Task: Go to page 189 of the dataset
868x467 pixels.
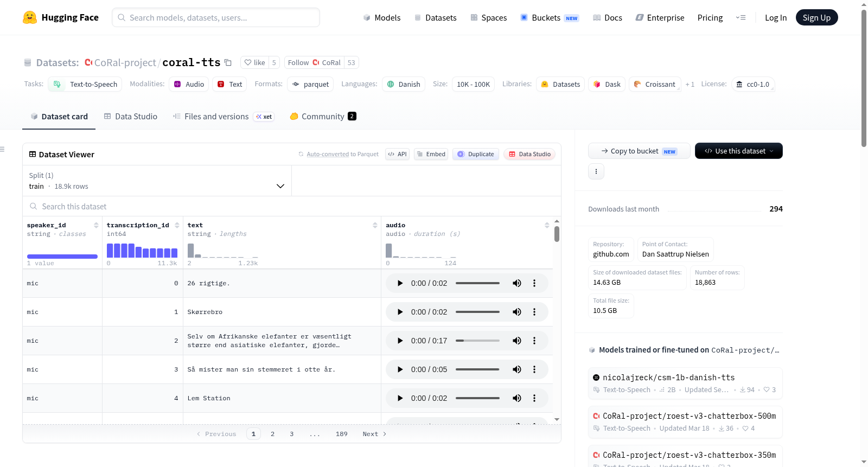Action: (341, 434)
